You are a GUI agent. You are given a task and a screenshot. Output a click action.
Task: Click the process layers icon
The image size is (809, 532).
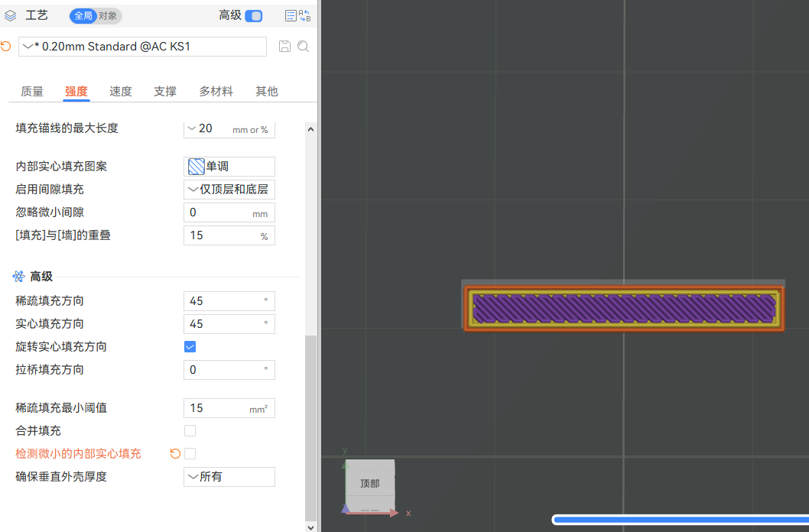(x=10, y=16)
